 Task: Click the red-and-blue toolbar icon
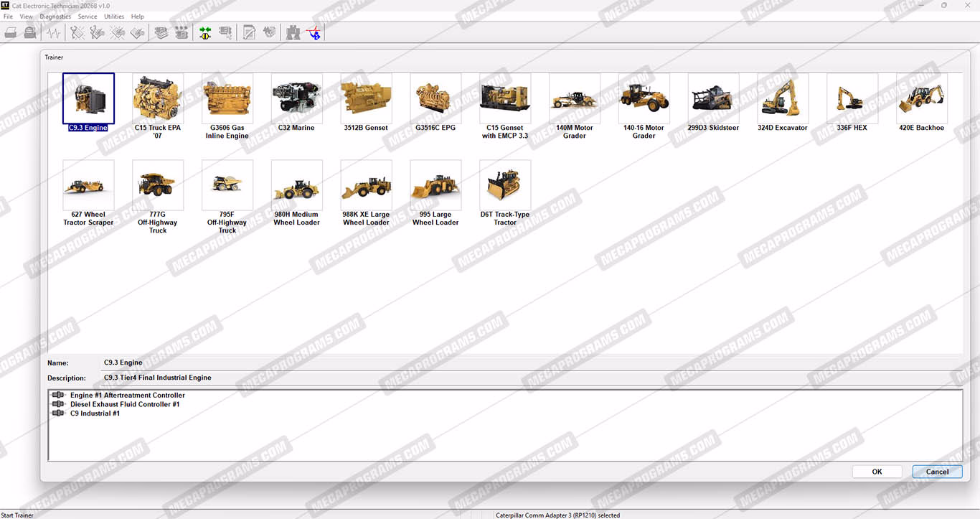[x=314, y=32]
